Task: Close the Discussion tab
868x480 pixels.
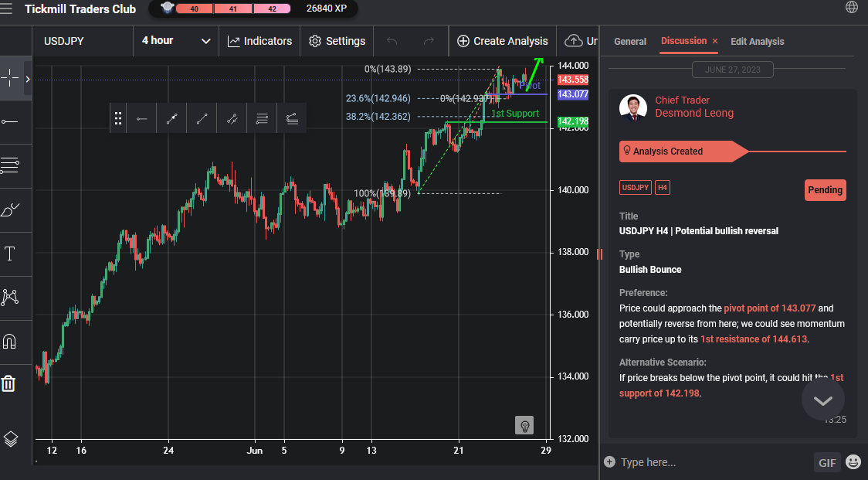Action: 714,41
